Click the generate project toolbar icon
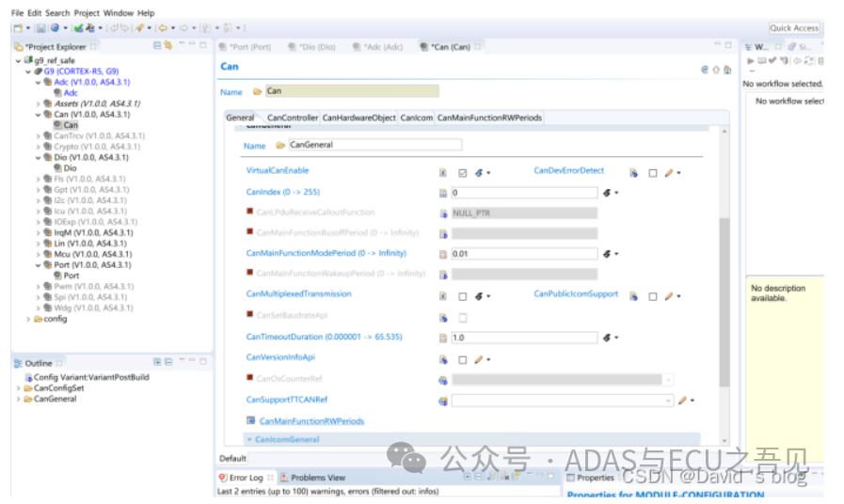The image size is (844, 504). [90, 28]
